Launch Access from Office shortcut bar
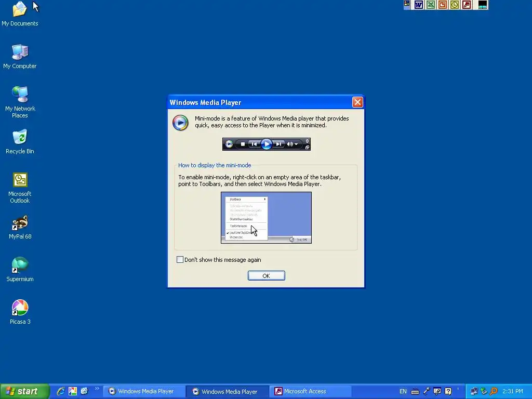The width and height of the screenshot is (532, 399). pyautogui.click(x=467, y=5)
